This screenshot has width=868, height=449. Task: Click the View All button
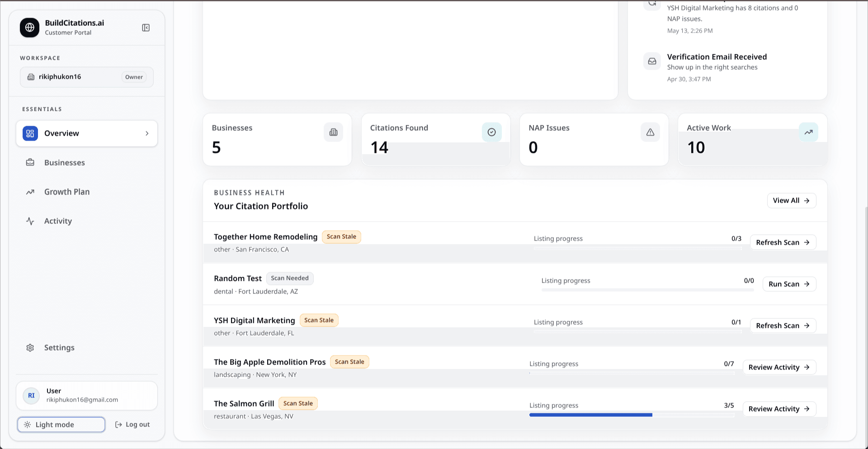tap(792, 201)
